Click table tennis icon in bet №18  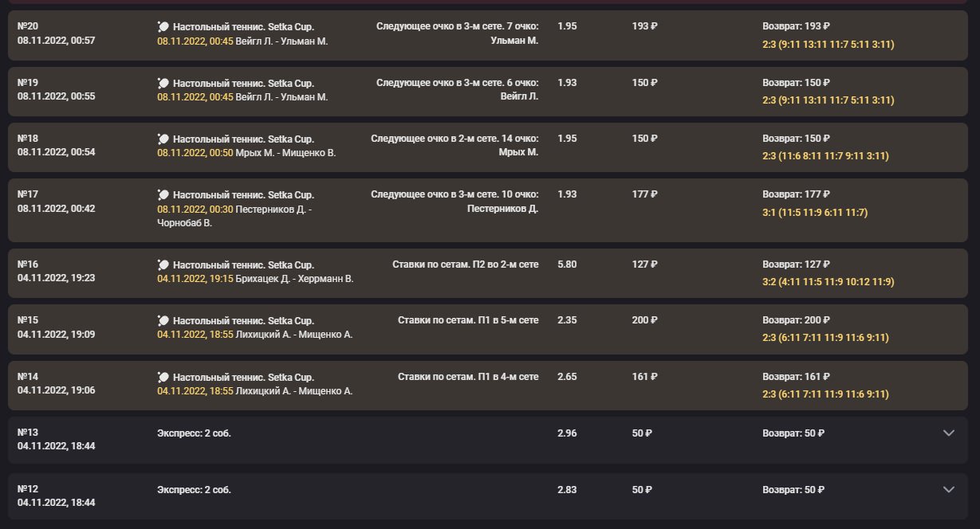pyautogui.click(x=163, y=139)
